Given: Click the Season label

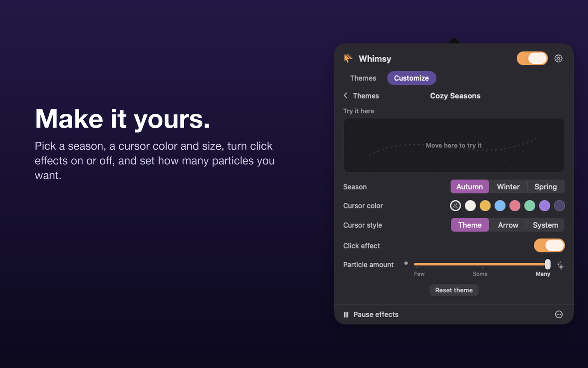Looking at the screenshot, I should click(x=355, y=187).
